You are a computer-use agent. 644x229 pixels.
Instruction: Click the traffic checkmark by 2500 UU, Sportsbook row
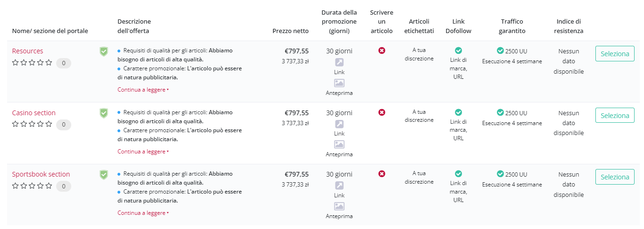501,174
